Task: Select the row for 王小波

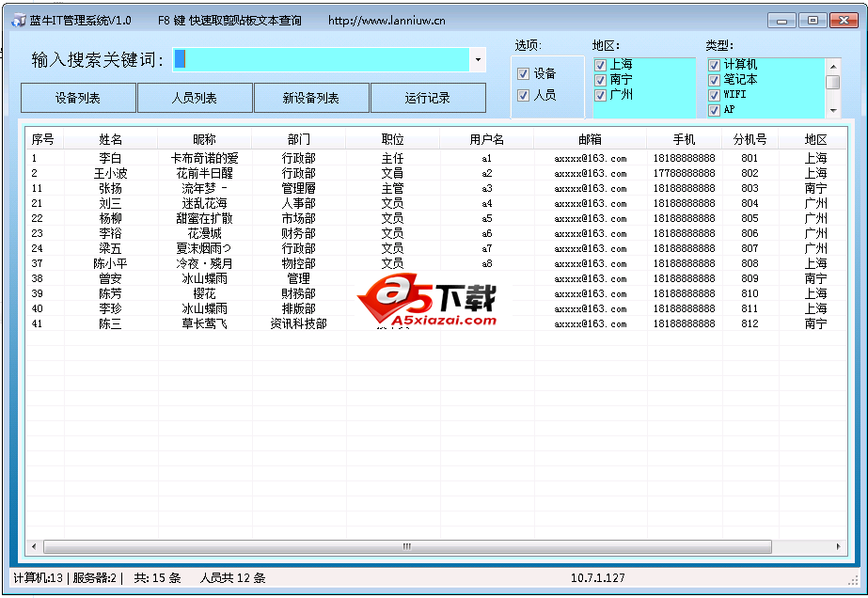Action: [435, 173]
